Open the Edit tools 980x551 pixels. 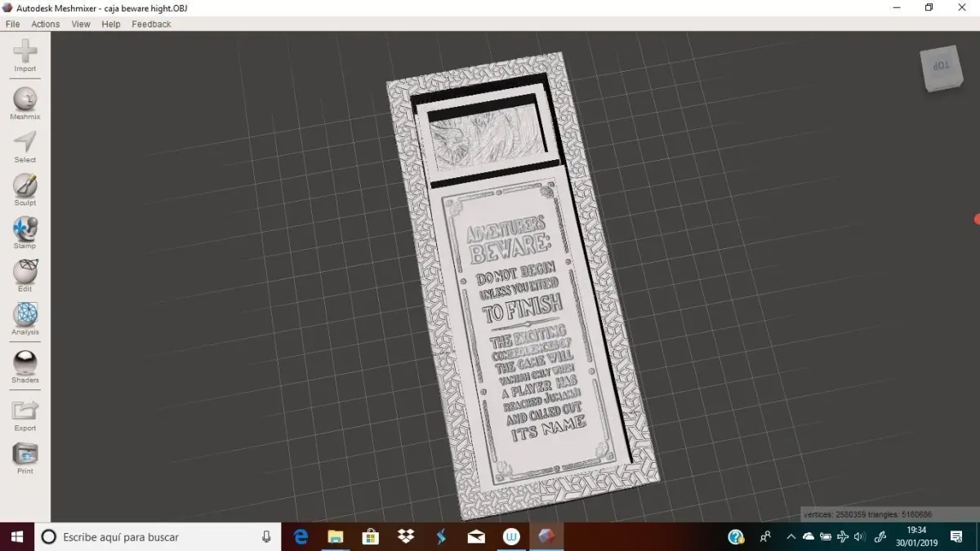25,276
